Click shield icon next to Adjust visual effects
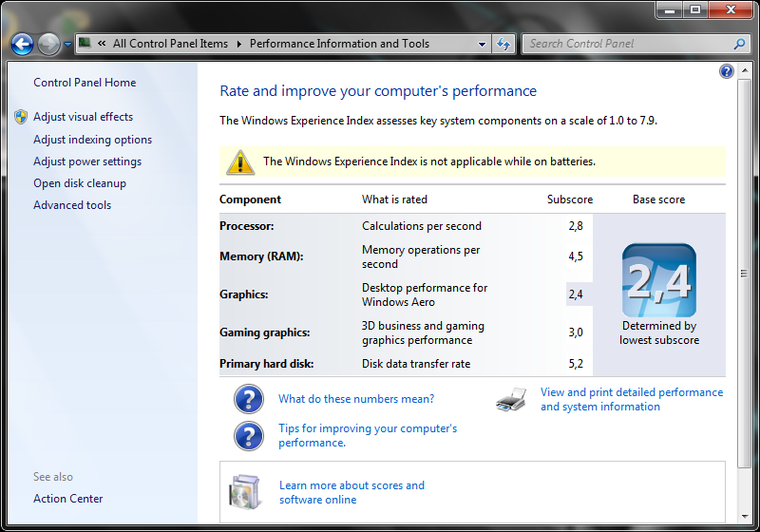Viewport: 760px width, 532px height. point(21,117)
